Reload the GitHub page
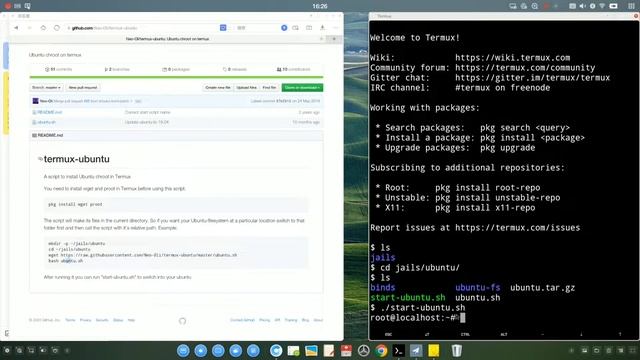The image size is (640, 360). pyautogui.click(x=57, y=28)
